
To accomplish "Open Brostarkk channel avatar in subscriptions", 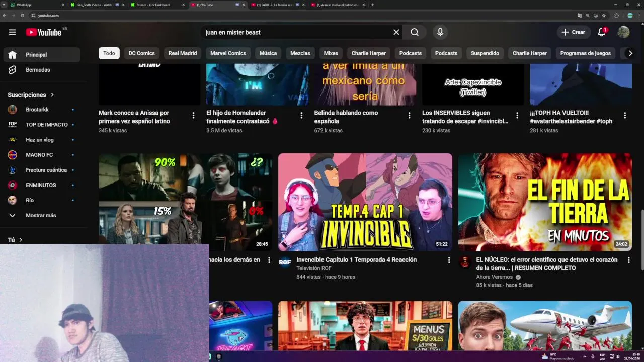I will coord(13,110).
